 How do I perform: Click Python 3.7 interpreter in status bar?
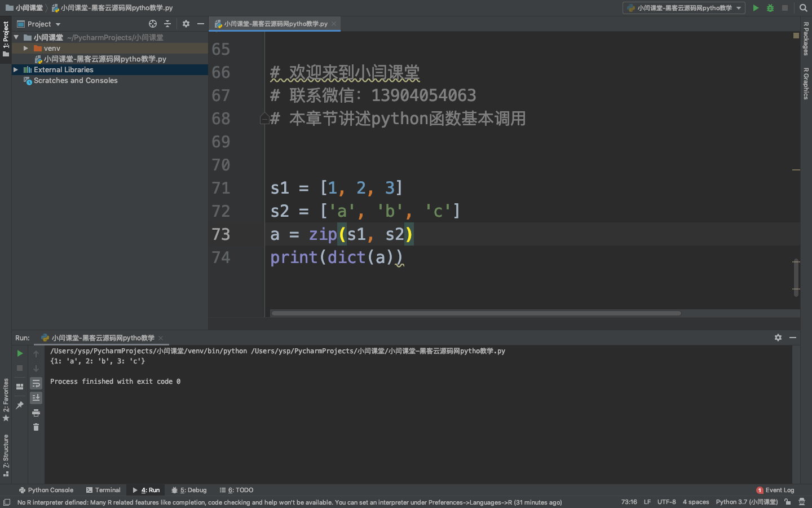tap(746, 502)
